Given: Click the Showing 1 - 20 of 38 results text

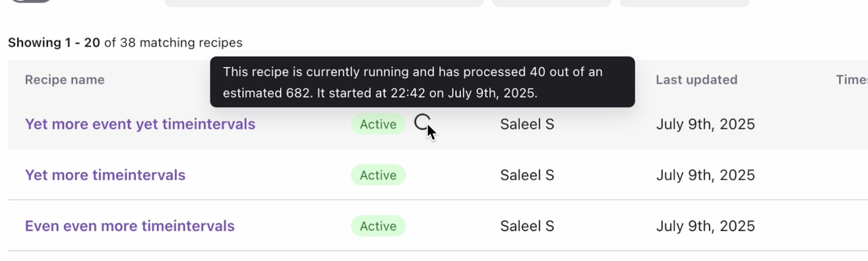Looking at the screenshot, I should (x=125, y=42).
